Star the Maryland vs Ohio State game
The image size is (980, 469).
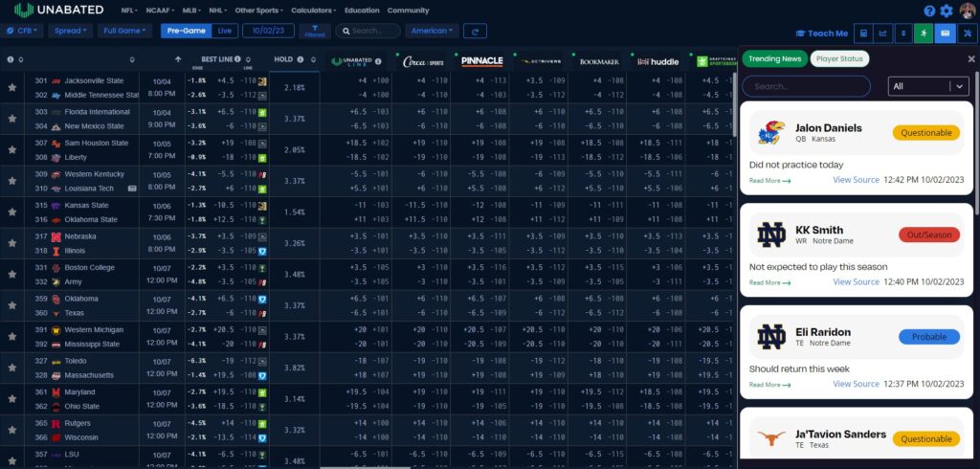coord(11,399)
